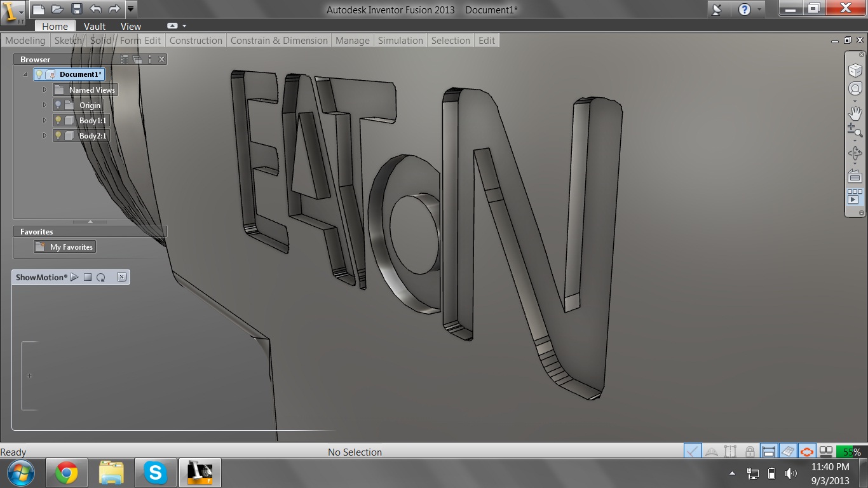Click the My Favorites entry
The image size is (868, 488).
click(65, 247)
